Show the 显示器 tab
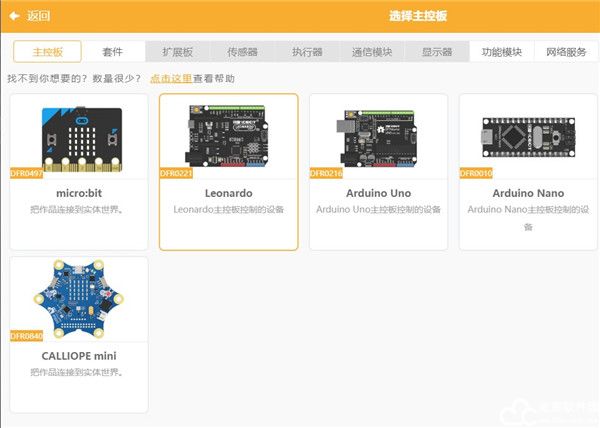 (x=436, y=52)
